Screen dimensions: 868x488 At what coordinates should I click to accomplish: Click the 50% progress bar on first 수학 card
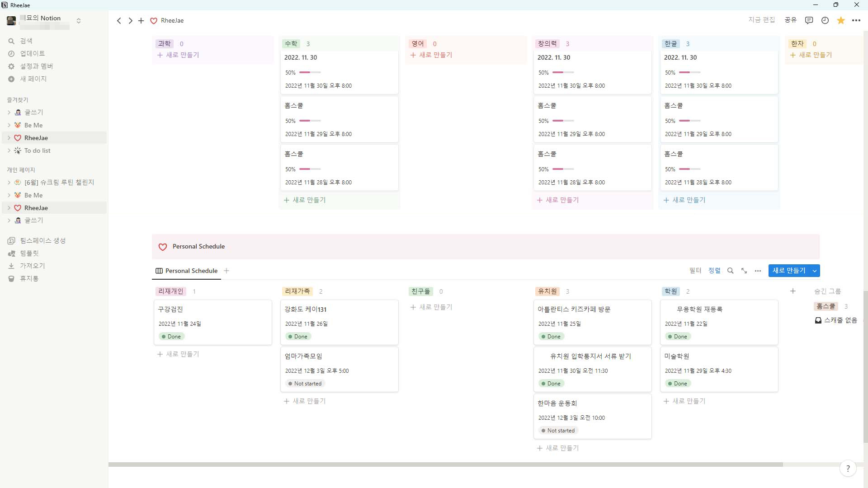click(310, 72)
